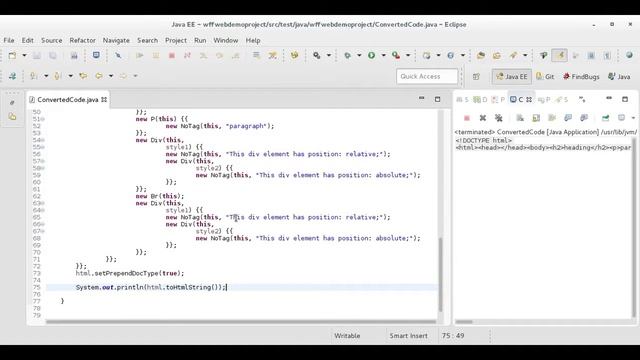This screenshot has width=640, height=360.
Task: Collapse the fold marker at line 54
Action: point(43,140)
